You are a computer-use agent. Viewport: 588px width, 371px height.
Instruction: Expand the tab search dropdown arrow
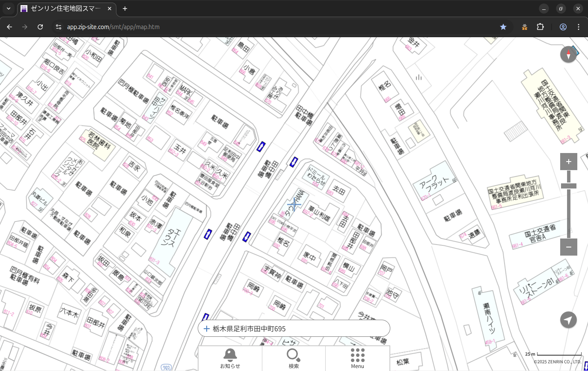(x=9, y=9)
